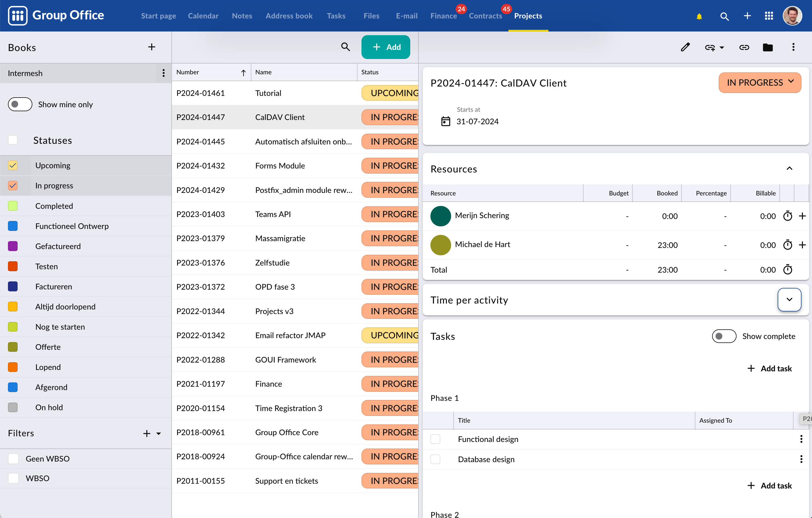Screen dimensions: 812x518
Task: Check the Geen WBSO filter
Action: pyautogui.click(x=14, y=459)
